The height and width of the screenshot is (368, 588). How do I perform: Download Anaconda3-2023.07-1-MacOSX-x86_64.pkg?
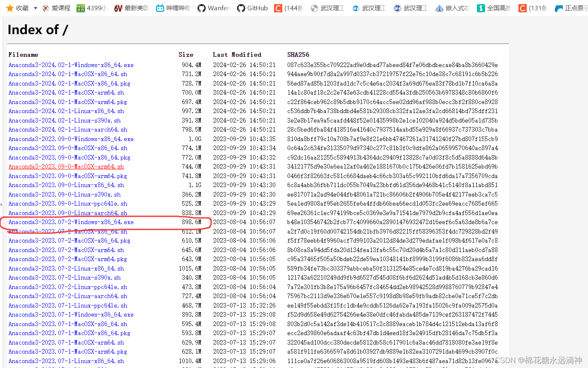pyautogui.click(x=69, y=333)
